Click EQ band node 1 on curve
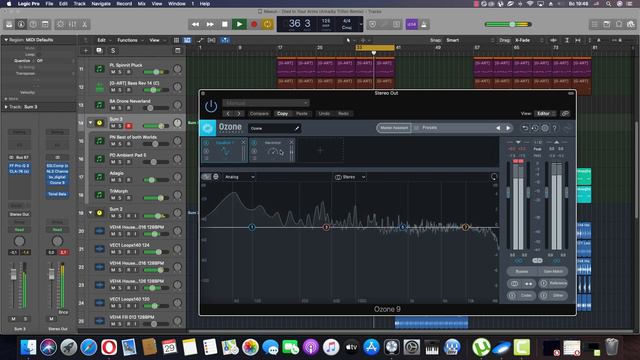This screenshot has height=360, width=640. pyautogui.click(x=252, y=227)
